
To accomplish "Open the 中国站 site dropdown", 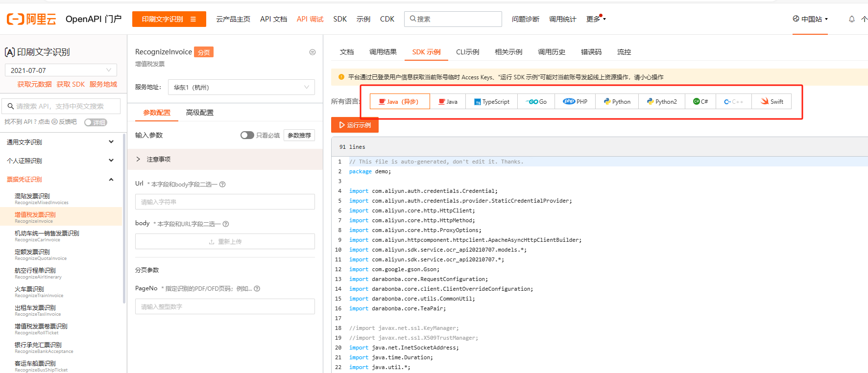I will tap(810, 19).
